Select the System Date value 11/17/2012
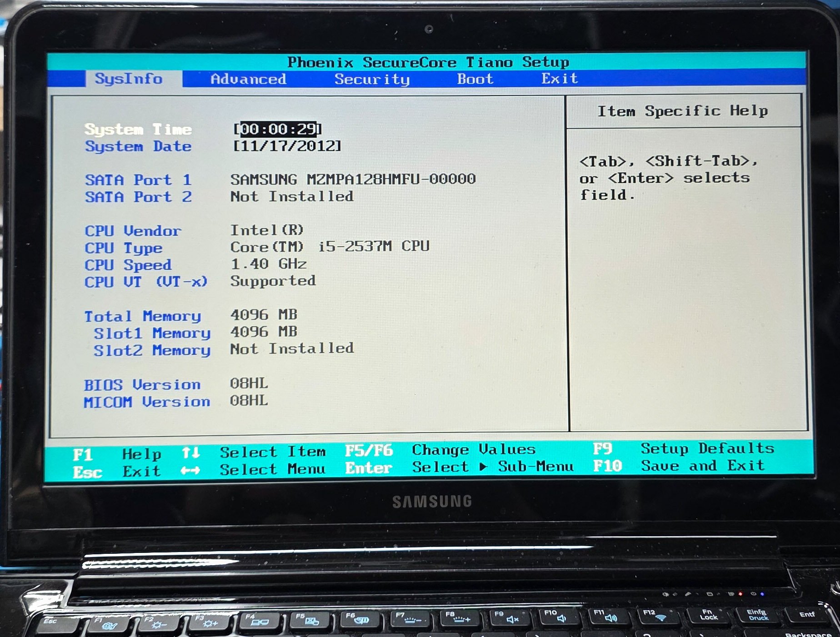Screen dimensions: 840x637 click(x=287, y=146)
